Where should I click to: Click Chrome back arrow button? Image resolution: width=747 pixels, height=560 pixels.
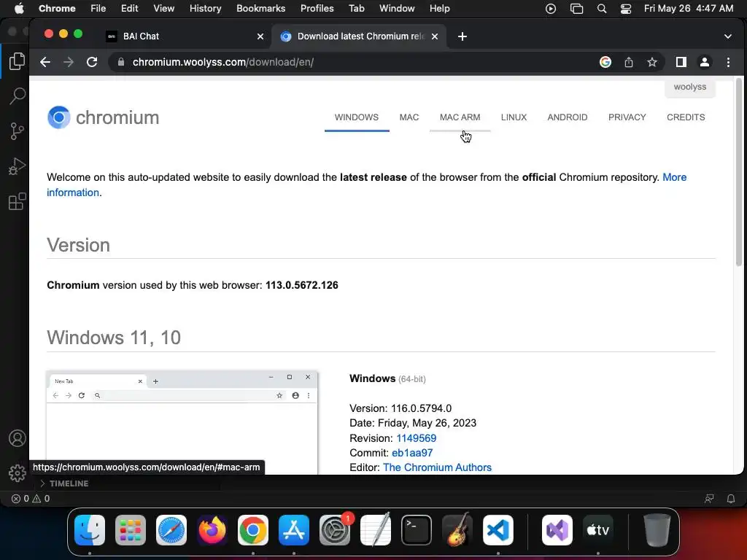pyautogui.click(x=45, y=62)
